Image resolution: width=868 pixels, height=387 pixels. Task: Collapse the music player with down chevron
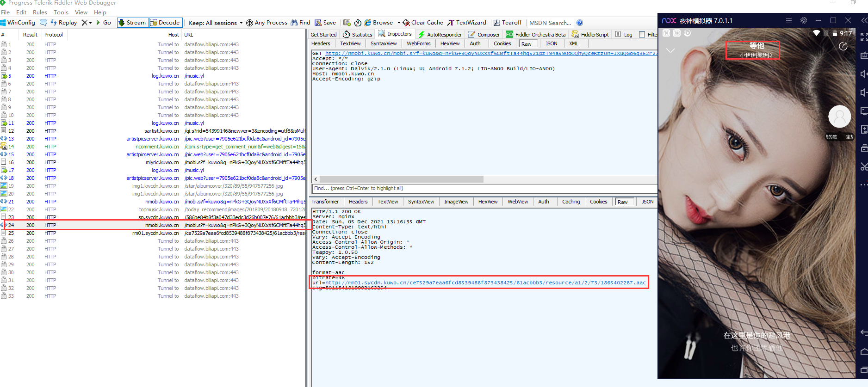coord(670,50)
